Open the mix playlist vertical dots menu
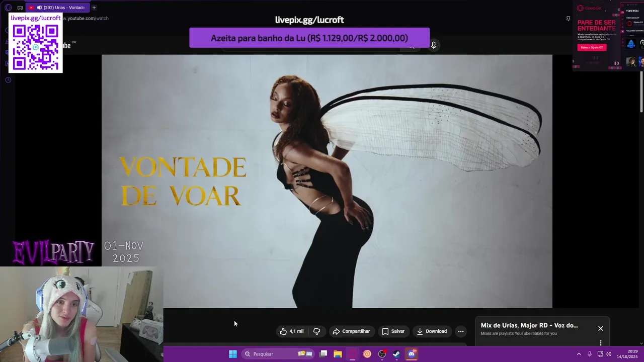The width and height of the screenshot is (644, 362). 600,343
